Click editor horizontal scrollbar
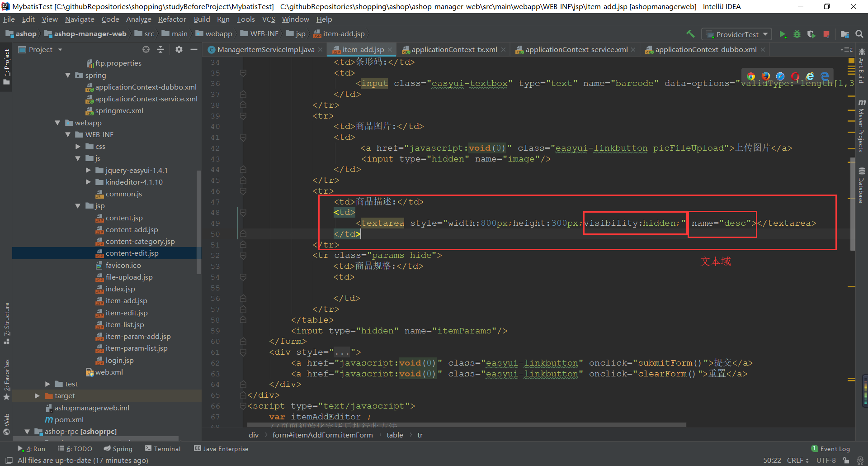868x466 pixels. pos(466,425)
